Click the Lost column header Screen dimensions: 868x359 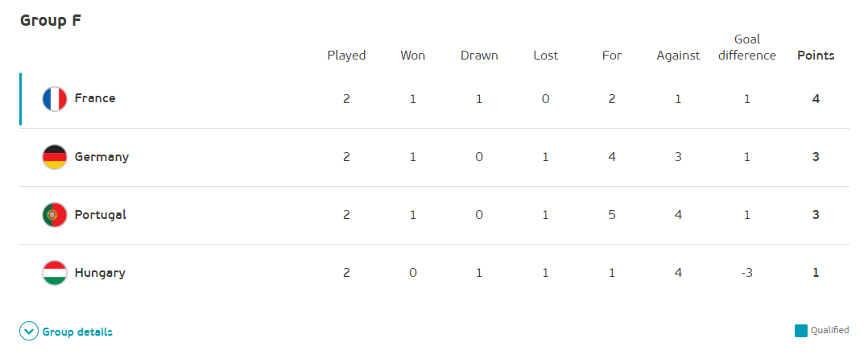[x=545, y=56]
